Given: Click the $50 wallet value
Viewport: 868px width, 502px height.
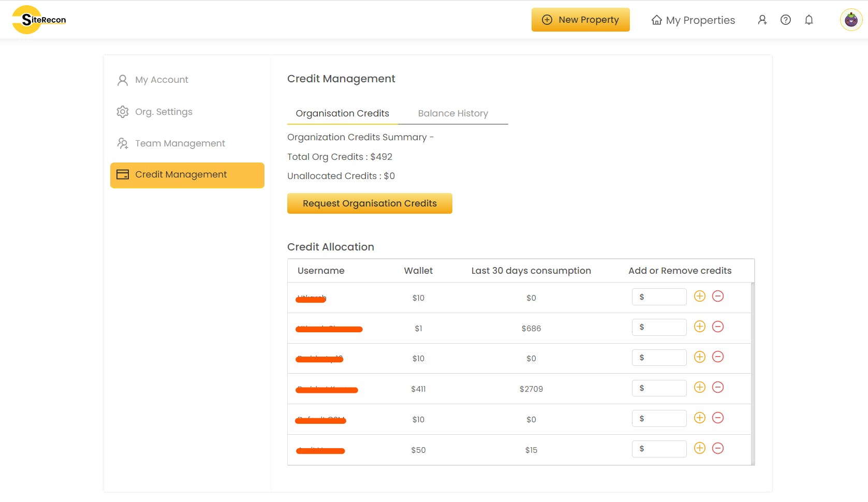Looking at the screenshot, I should tap(418, 450).
